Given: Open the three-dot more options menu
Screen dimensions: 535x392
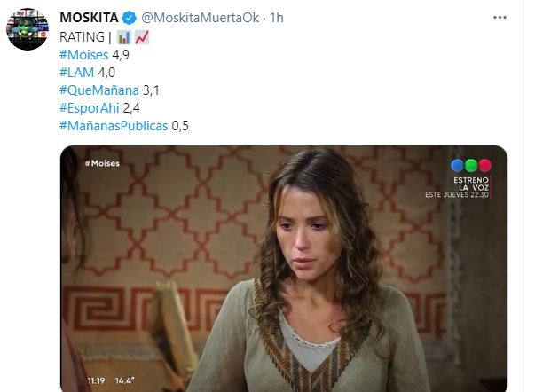Looking at the screenshot, I should pyautogui.click(x=500, y=18).
